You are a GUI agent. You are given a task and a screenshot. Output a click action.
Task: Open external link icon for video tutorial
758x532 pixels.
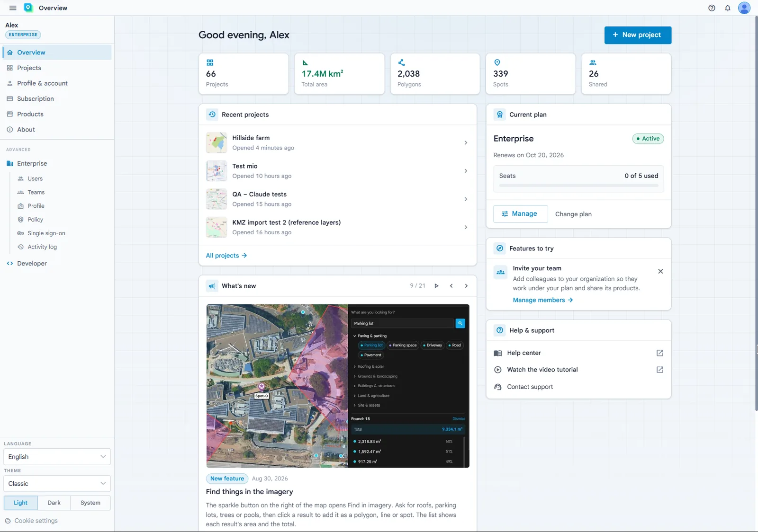click(x=660, y=370)
